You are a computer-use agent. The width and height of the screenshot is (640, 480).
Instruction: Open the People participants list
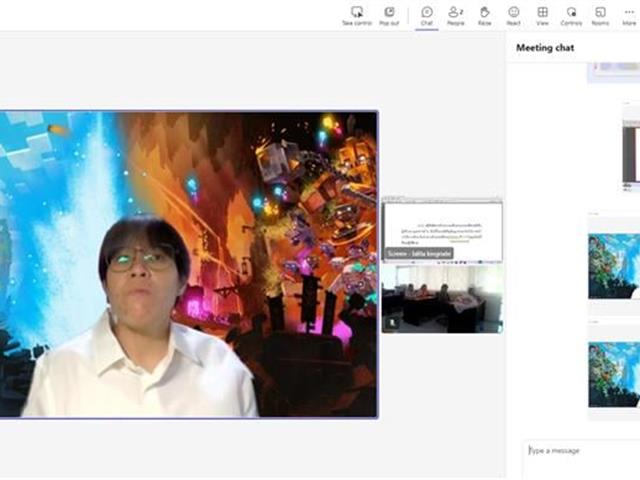pos(456,16)
